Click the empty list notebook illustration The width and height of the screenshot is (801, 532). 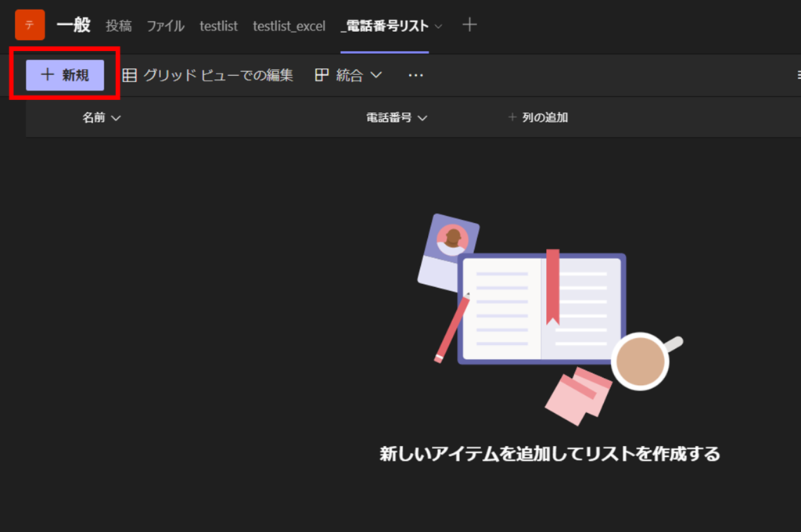click(x=550, y=319)
